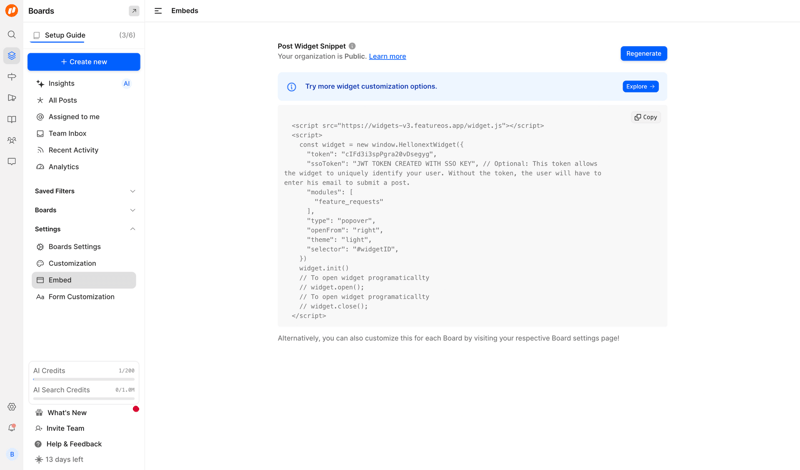The width and height of the screenshot is (800, 470).
Task: Click the FeatureOS orange logo icon
Action: (11, 11)
